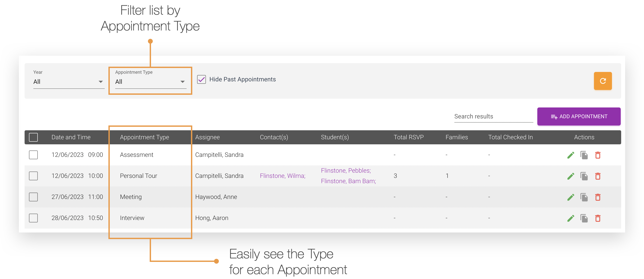644x279 pixels.
Task: Select all appointments with header checkbox
Action: click(33, 137)
